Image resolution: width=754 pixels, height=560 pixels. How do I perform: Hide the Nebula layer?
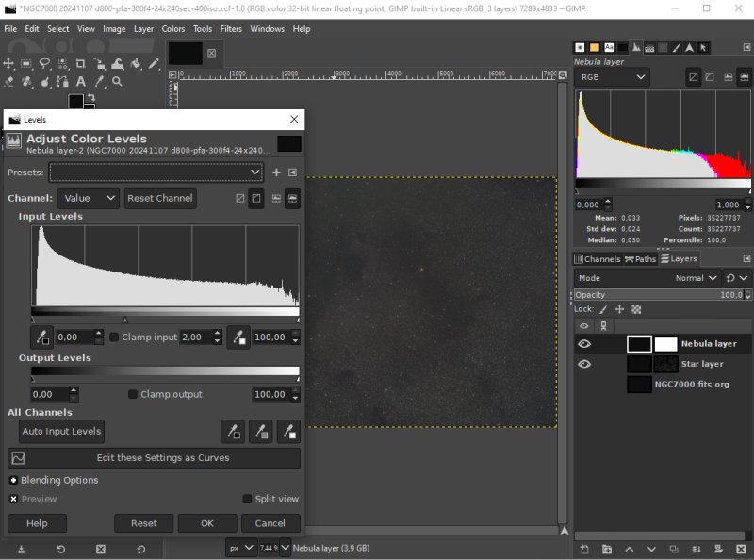pyautogui.click(x=583, y=344)
